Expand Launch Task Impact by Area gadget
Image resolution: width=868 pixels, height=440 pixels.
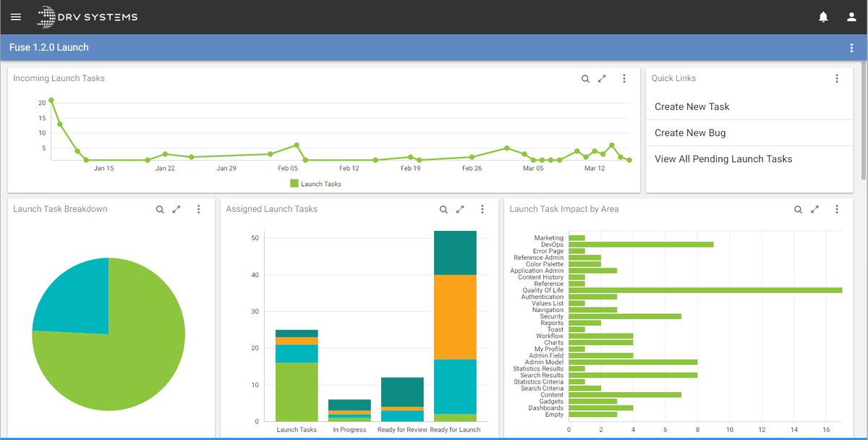814,210
